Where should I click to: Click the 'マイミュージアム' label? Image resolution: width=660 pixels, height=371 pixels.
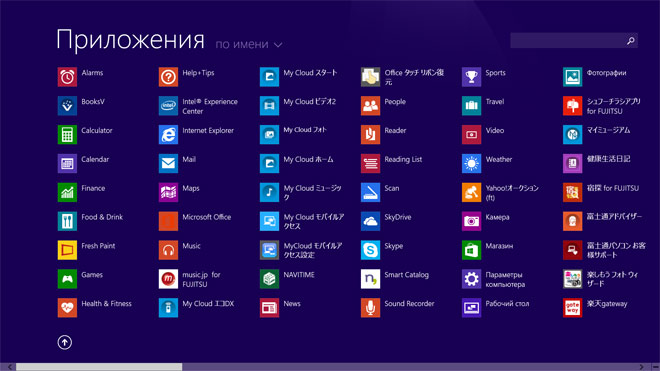coord(608,130)
